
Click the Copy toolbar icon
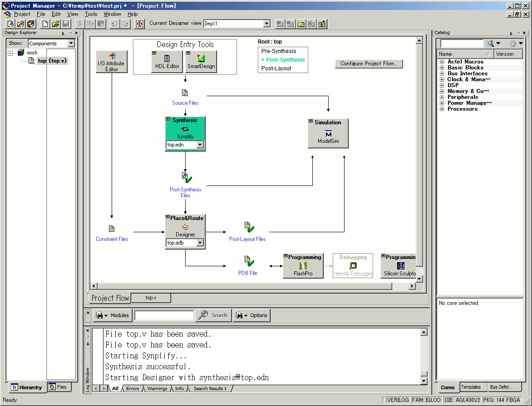tap(91, 24)
